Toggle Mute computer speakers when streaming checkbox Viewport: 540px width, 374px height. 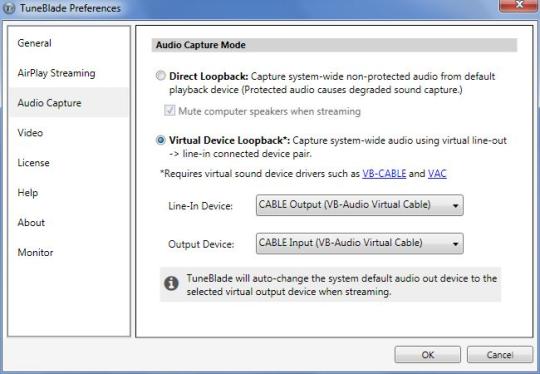tap(169, 111)
